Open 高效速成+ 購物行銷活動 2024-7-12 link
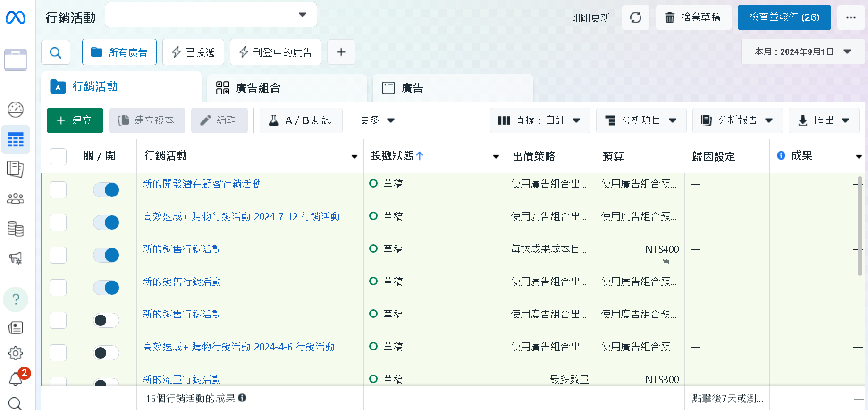Image resolution: width=868 pixels, height=410 pixels. (x=241, y=216)
